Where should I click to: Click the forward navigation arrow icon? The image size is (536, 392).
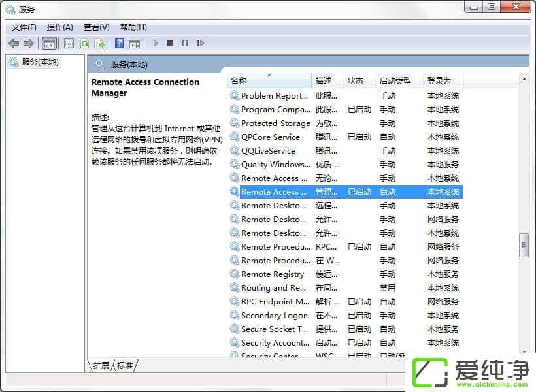click(x=28, y=43)
